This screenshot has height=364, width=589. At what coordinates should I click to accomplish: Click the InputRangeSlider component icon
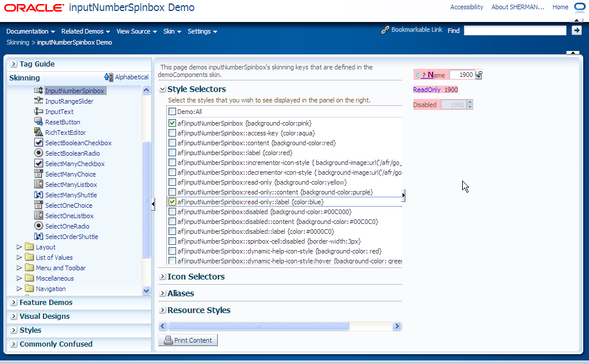(38, 101)
